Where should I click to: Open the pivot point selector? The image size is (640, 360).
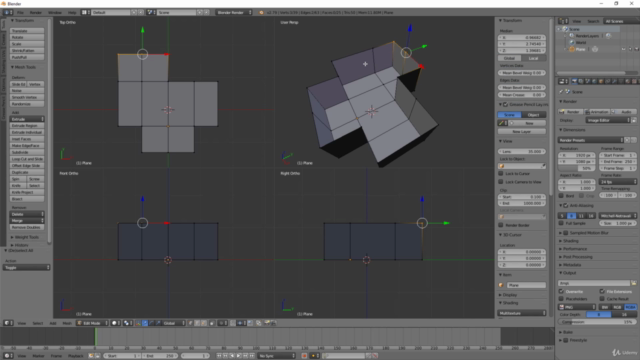click(x=128, y=323)
